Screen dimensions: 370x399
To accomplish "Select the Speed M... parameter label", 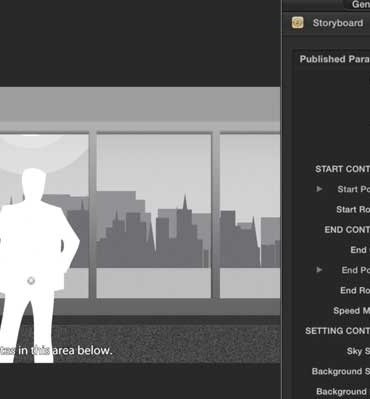I will [x=351, y=311].
